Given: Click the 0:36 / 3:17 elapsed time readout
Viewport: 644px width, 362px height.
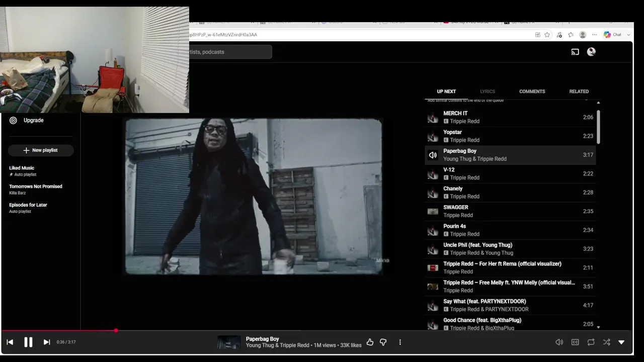Looking at the screenshot, I should [66, 342].
